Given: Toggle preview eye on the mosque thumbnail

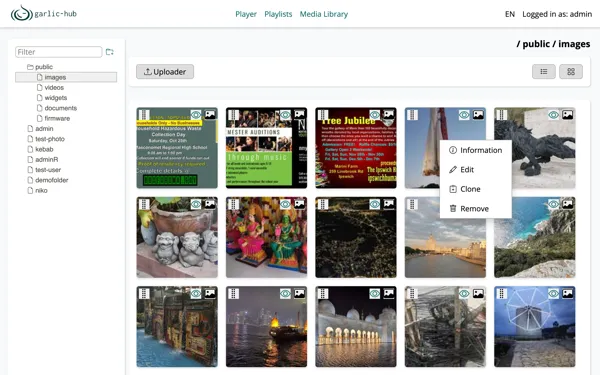Looking at the screenshot, I should coord(375,293).
